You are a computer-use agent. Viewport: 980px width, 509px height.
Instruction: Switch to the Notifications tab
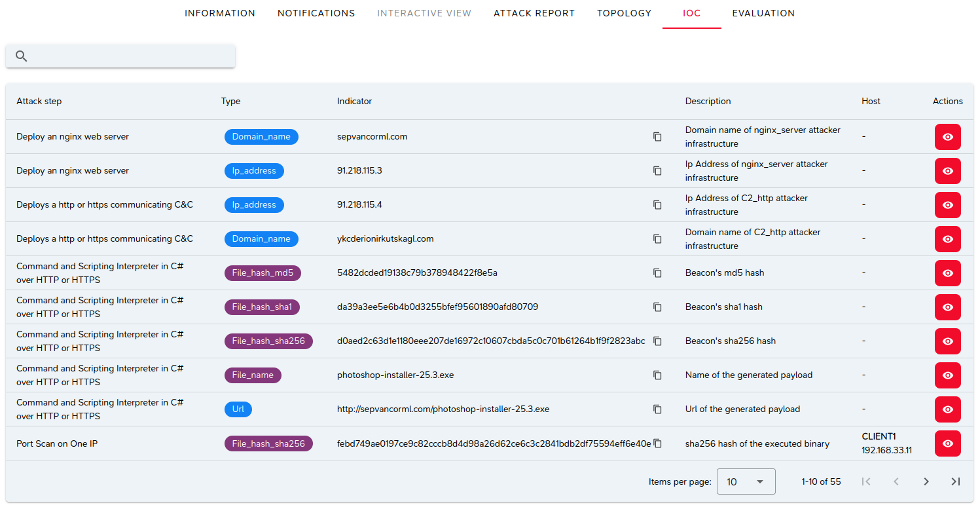click(x=316, y=13)
